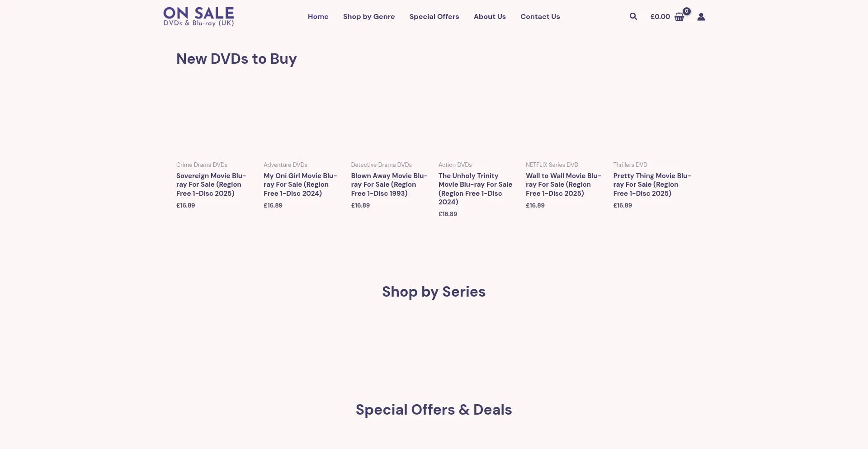The height and width of the screenshot is (449, 868).
Task: Go to the Home menu item
Action: [x=318, y=17]
